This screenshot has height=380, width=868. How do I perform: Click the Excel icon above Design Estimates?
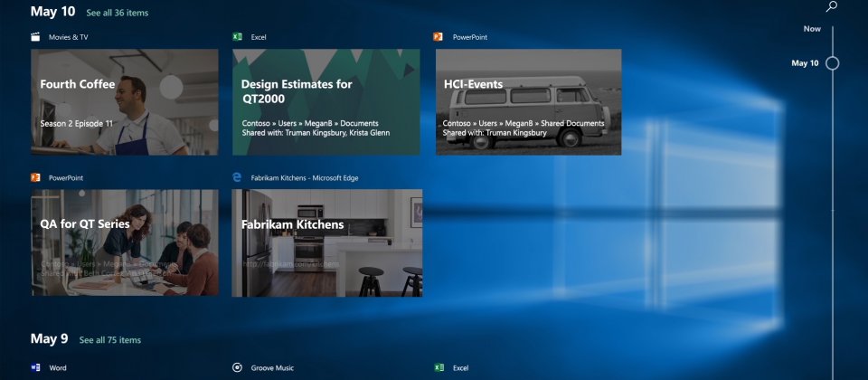point(238,37)
